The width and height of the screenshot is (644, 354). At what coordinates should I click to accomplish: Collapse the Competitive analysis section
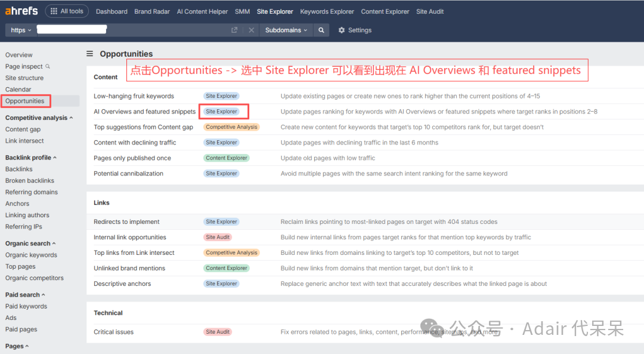[39, 118]
